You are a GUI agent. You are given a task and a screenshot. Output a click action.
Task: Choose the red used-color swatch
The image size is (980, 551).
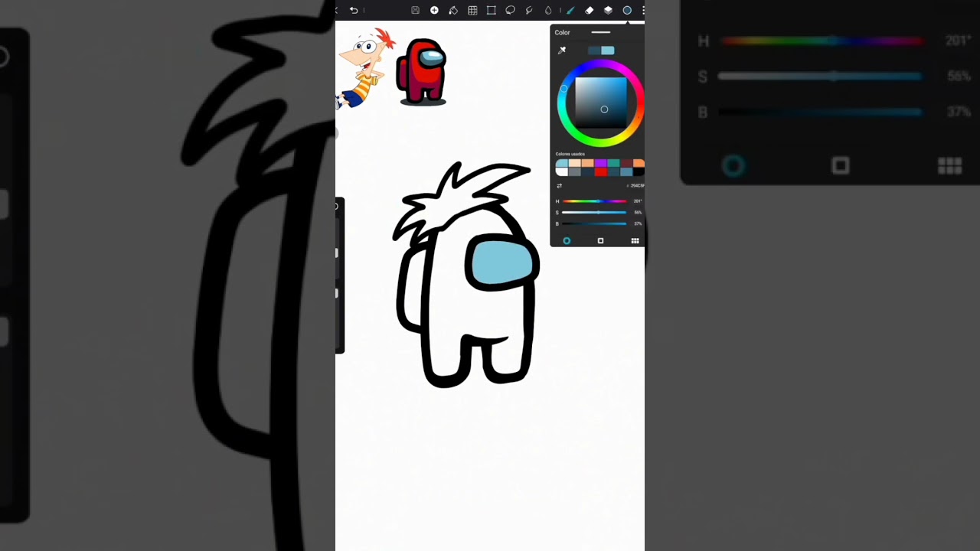(600, 171)
